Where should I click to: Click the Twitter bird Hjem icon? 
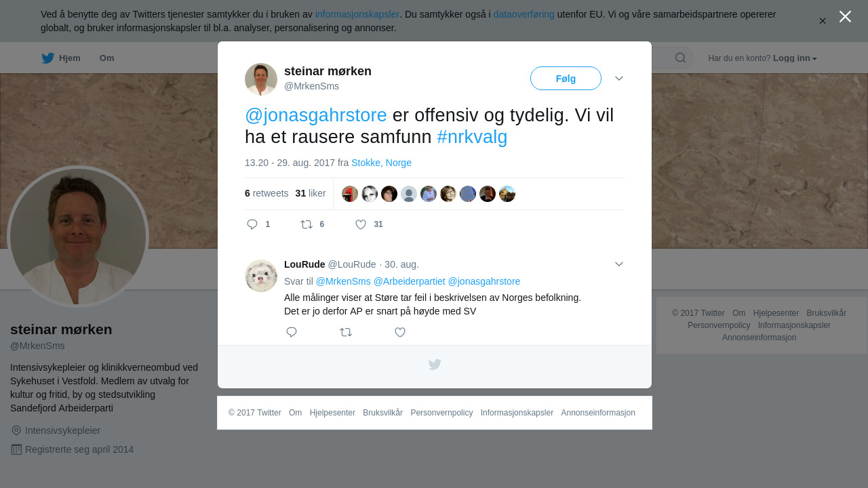coord(47,58)
